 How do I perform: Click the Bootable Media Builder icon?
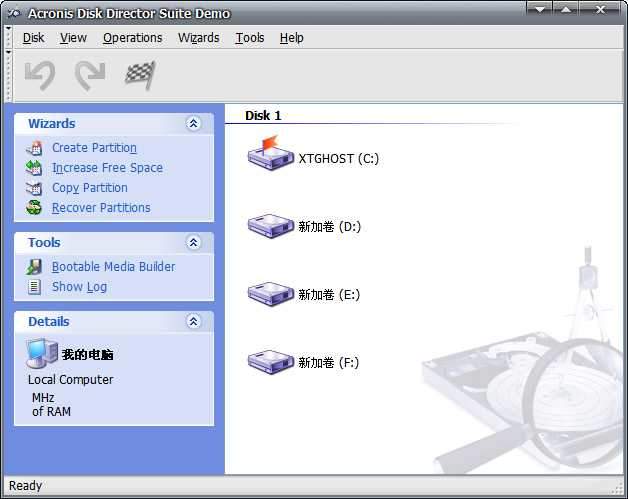[x=34, y=267]
